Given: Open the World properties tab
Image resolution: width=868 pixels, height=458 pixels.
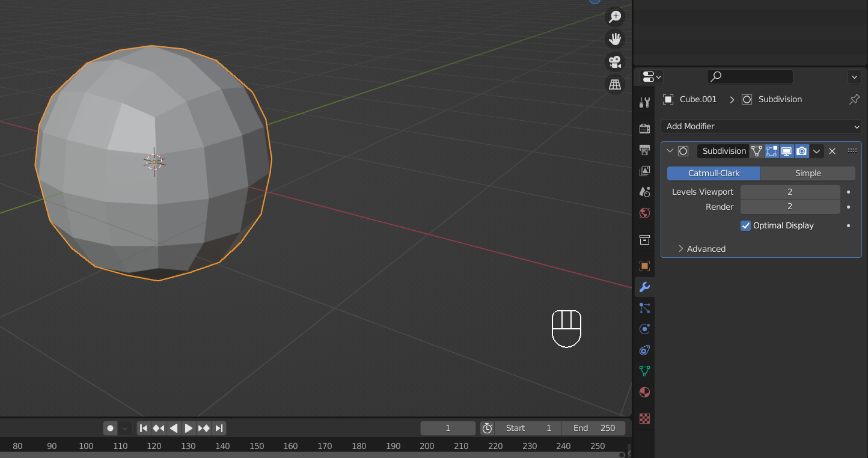Looking at the screenshot, I should pos(644,213).
